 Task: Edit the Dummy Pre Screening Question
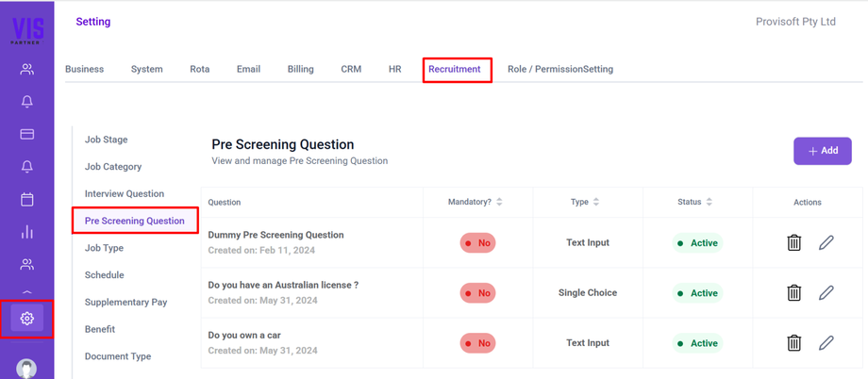(x=826, y=243)
